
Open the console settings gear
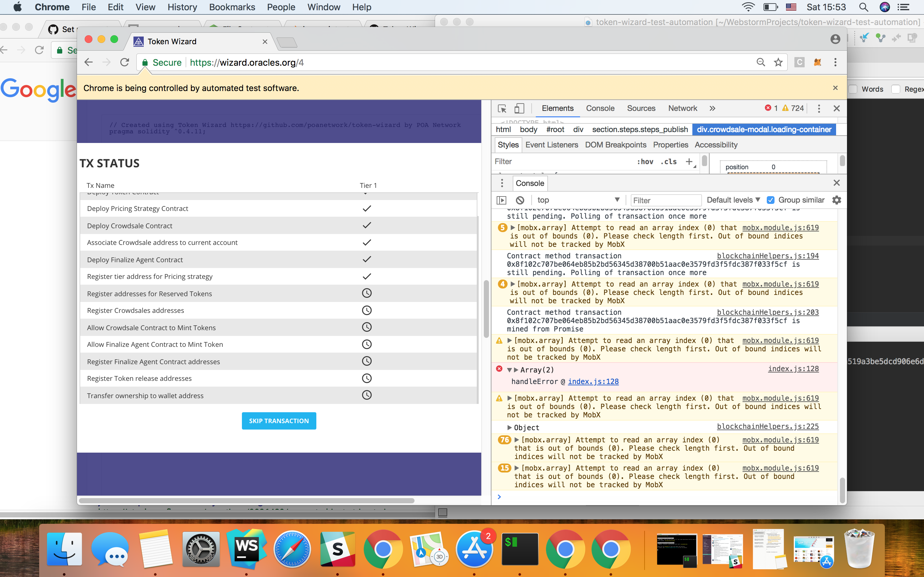pos(836,200)
